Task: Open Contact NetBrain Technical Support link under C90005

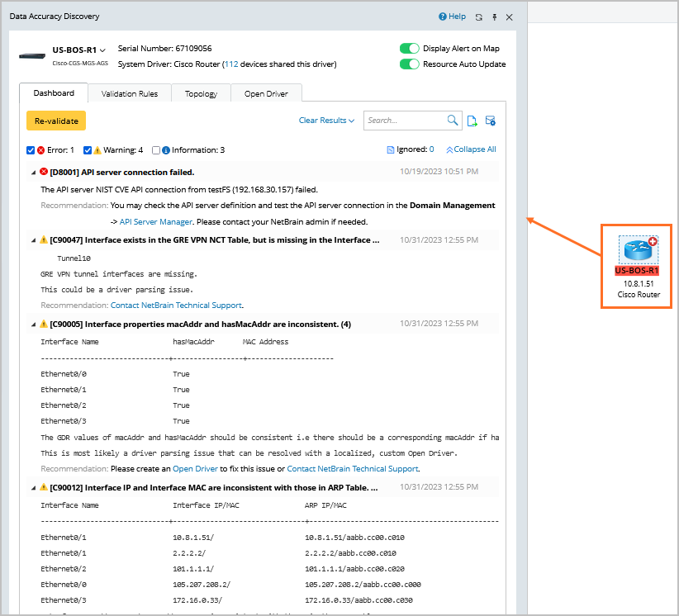Action: (353, 469)
